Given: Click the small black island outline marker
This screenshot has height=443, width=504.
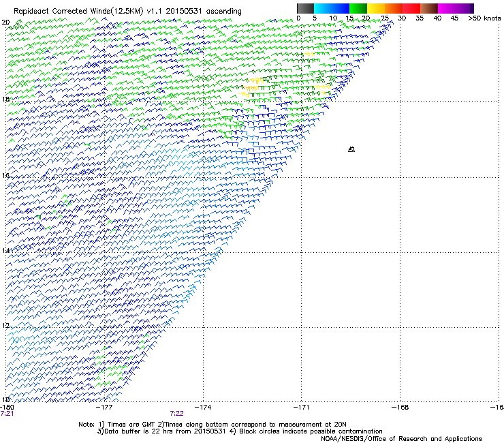Looking at the screenshot, I should pos(351,149).
